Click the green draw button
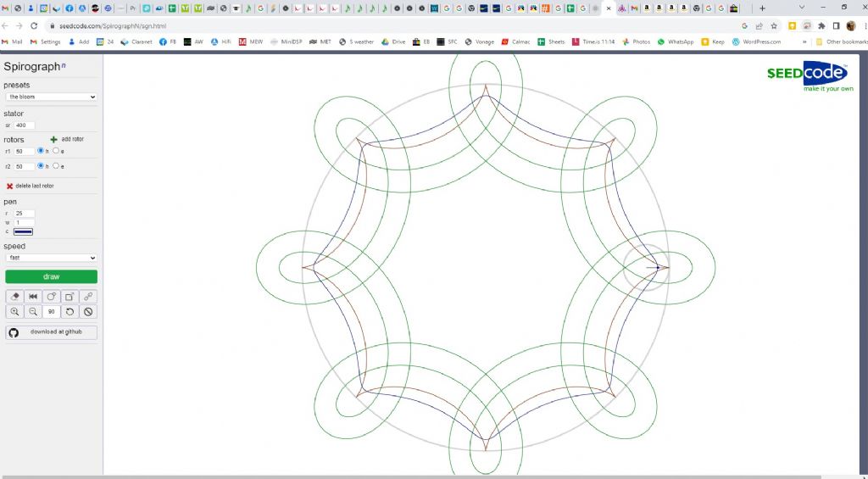Viewport: 868px width, 479px height. (x=51, y=277)
